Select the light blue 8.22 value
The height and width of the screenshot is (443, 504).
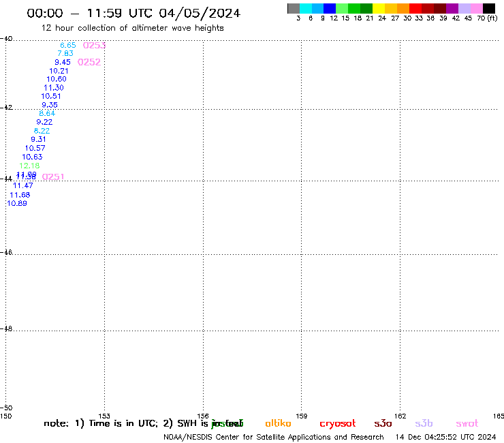tap(42, 131)
